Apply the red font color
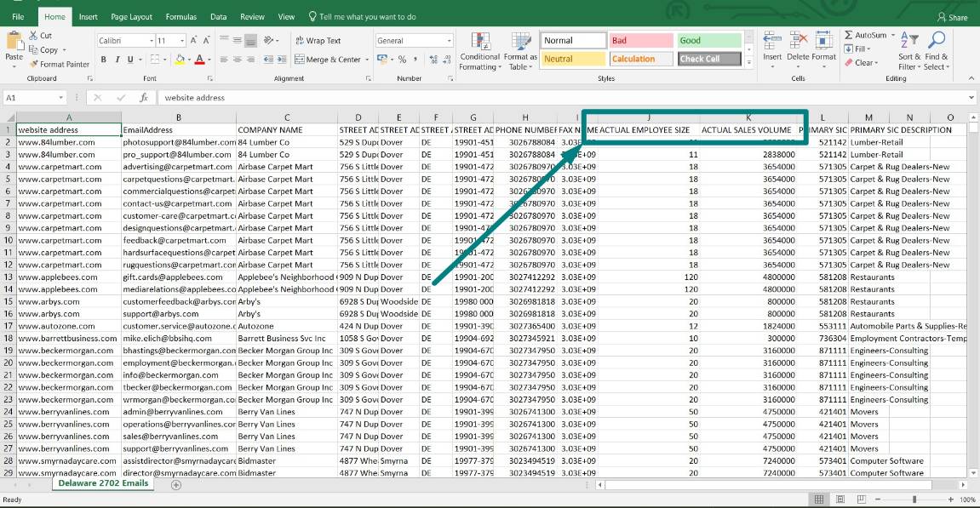The image size is (980, 508). pyautogui.click(x=199, y=60)
